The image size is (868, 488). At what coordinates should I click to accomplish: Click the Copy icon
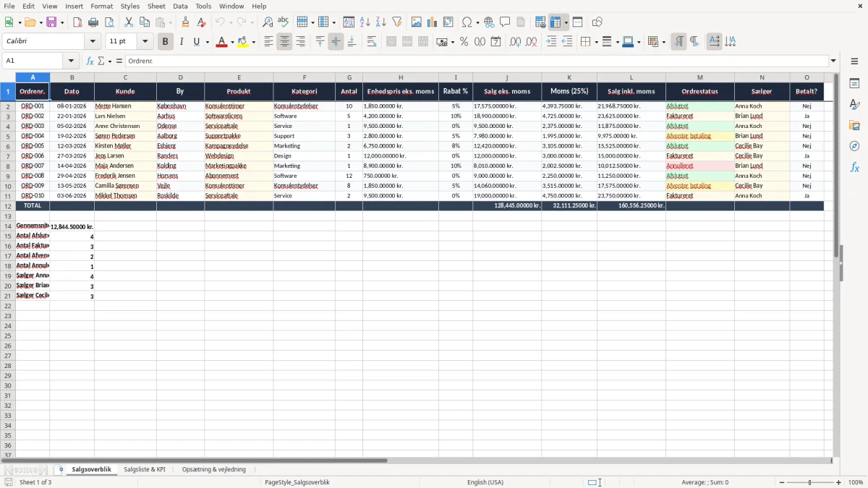(145, 22)
